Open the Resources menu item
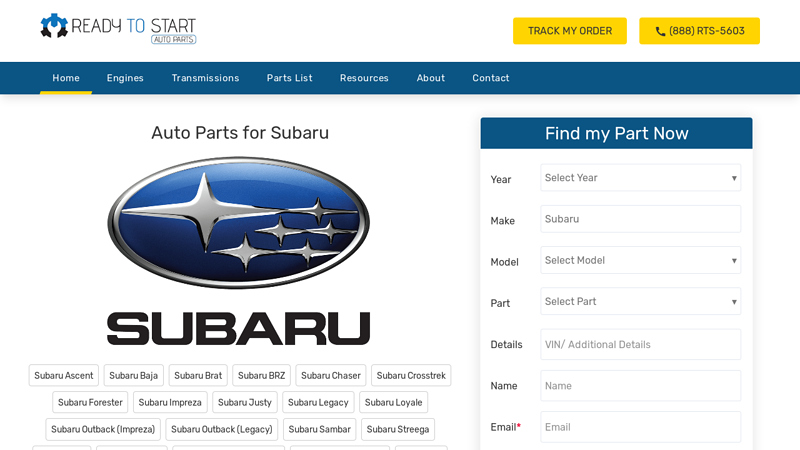Viewport: 800px width, 450px height. pos(364,78)
